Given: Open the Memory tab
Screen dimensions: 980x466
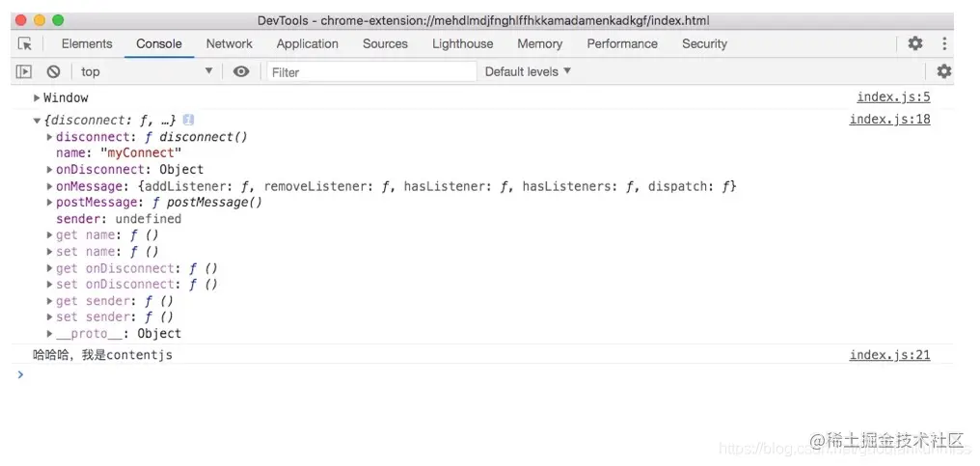Looking at the screenshot, I should click(540, 43).
